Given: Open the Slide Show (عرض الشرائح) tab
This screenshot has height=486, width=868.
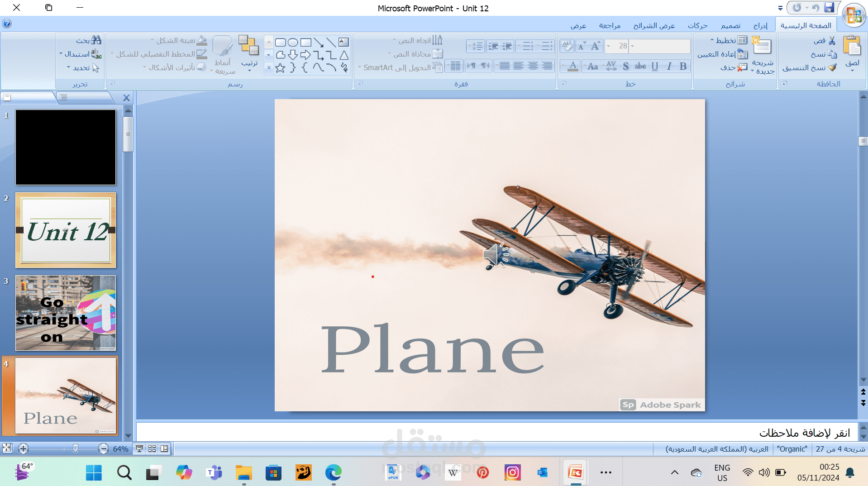Looking at the screenshot, I should [654, 25].
